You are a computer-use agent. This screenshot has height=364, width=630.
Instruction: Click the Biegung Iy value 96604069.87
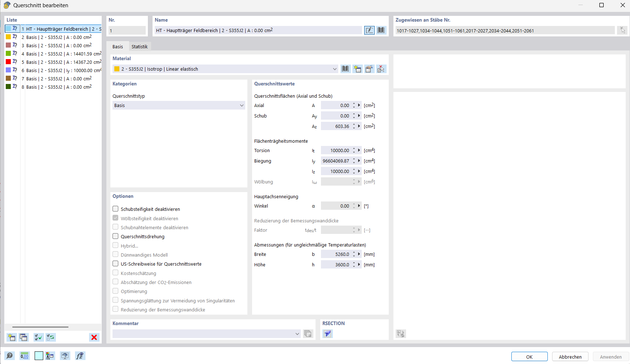(336, 161)
